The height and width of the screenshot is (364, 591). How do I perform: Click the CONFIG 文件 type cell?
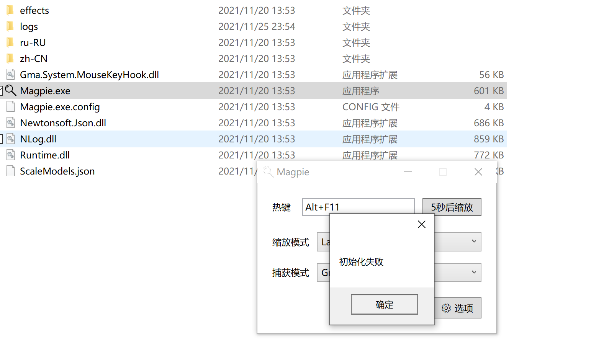[x=371, y=107]
